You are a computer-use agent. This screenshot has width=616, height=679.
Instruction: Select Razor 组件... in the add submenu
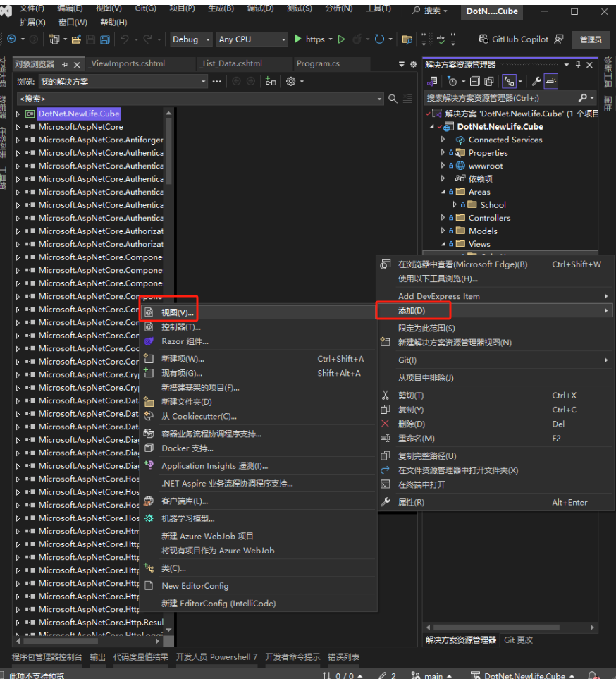click(259, 341)
